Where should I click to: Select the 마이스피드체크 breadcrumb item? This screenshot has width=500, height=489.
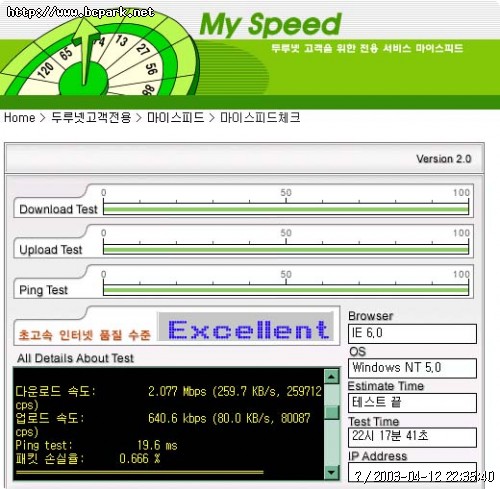[x=260, y=118]
